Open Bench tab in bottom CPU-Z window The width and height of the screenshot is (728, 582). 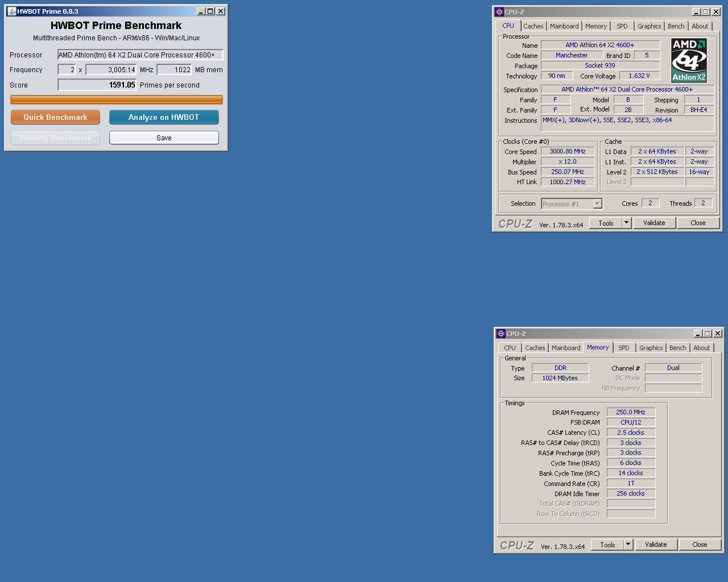tap(678, 348)
